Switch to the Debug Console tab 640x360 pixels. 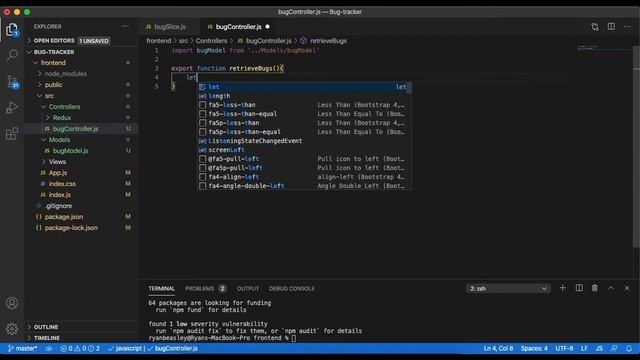point(291,289)
